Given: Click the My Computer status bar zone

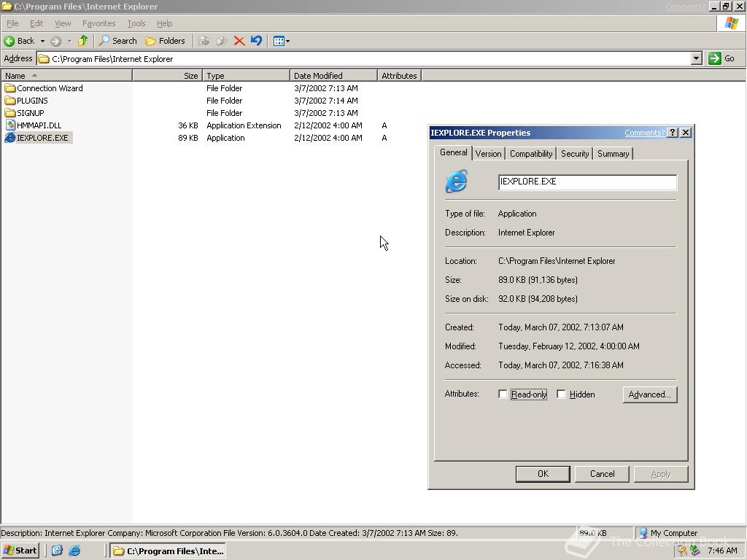Looking at the screenshot, I should pyautogui.click(x=690, y=533).
